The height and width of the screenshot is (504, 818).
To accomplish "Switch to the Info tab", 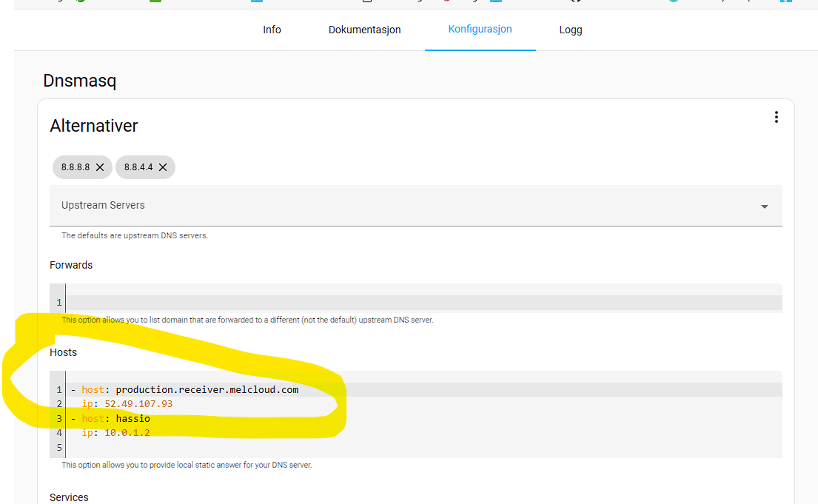I will coord(272,30).
